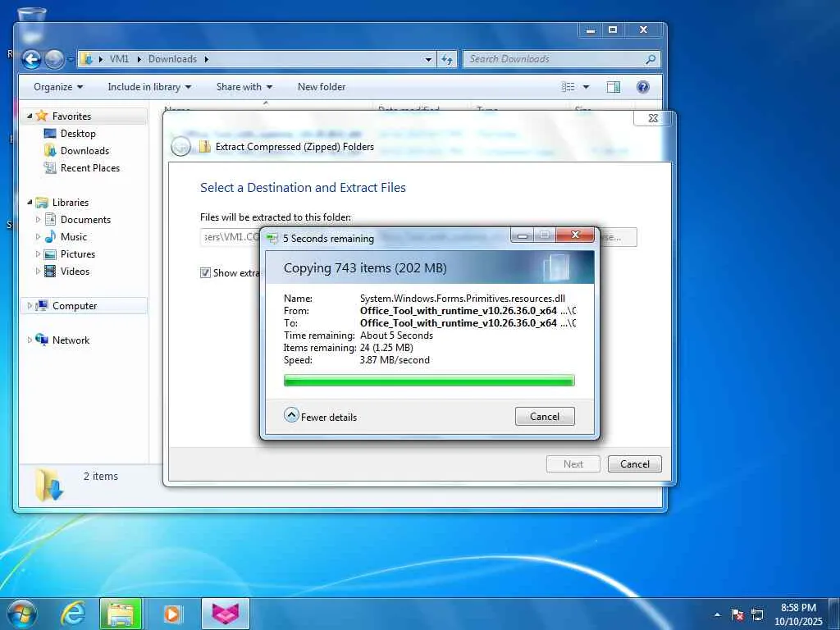Click Cancel in Extract wizard
The image size is (840, 630).
tap(635, 464)
